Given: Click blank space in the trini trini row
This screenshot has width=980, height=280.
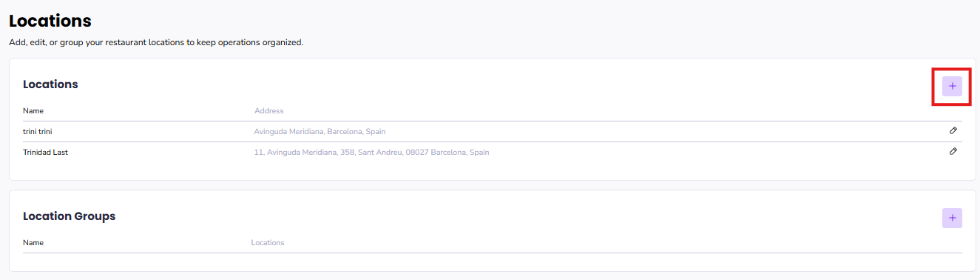Looking at the screenshot, I should point(666,131).
